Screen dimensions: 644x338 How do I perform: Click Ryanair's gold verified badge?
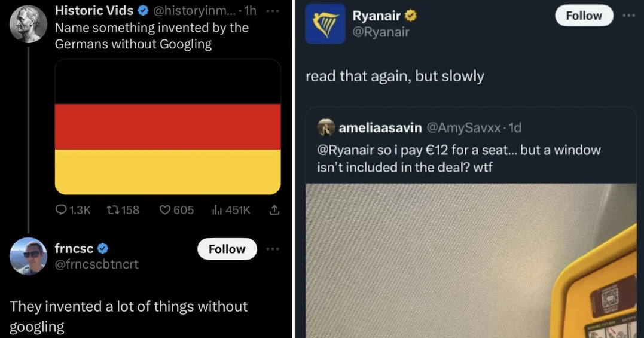411,16
